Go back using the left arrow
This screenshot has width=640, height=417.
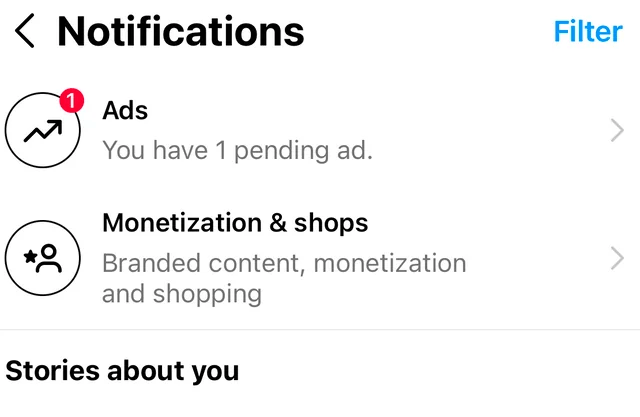click(24, 31)
